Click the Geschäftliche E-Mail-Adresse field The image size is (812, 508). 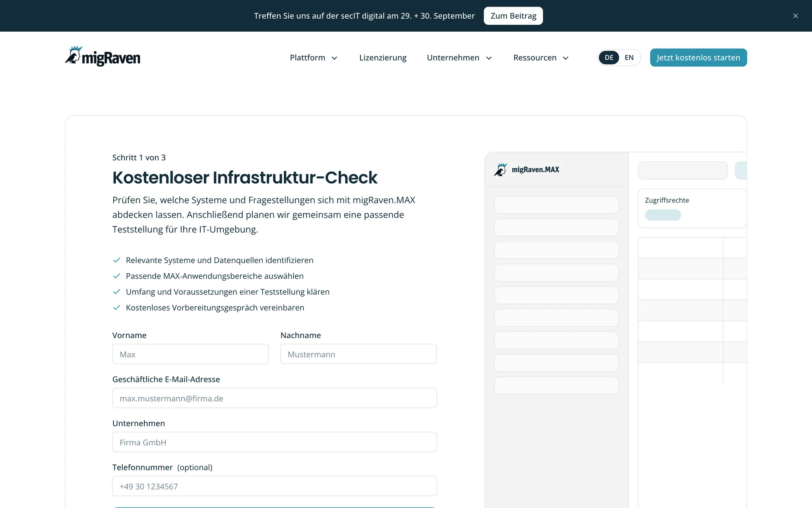click(274, 398)
